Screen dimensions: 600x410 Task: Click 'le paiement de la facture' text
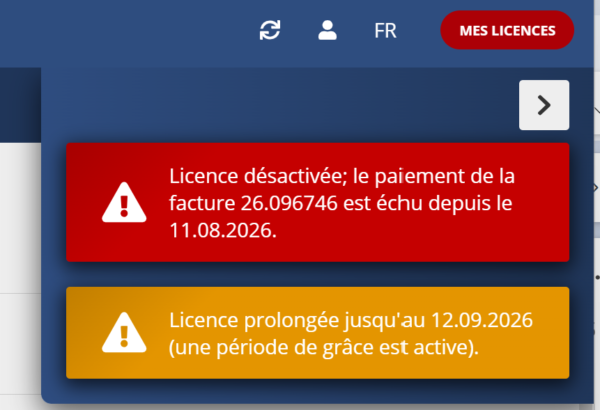coord(342,189)
